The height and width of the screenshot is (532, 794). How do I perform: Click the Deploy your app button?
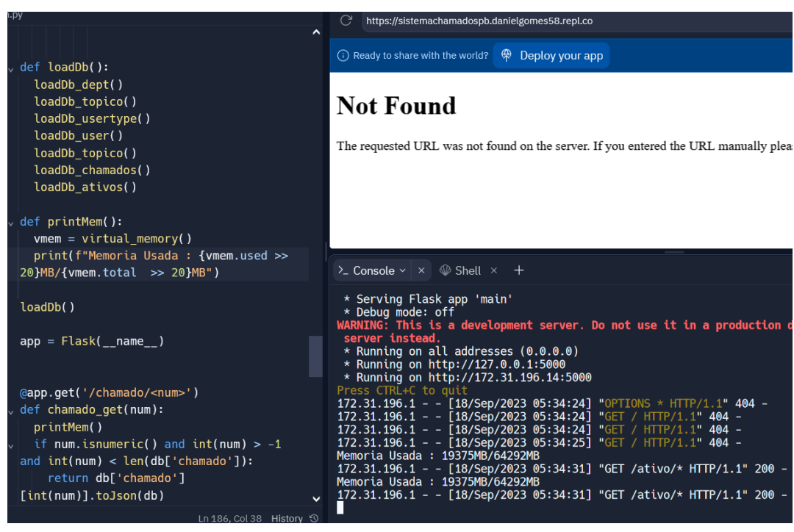(x=551, y=56)
